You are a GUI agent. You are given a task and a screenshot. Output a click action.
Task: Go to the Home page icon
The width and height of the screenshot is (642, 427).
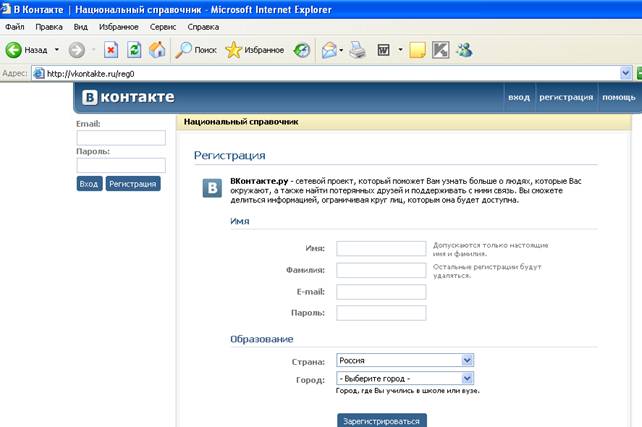pos(157,49)
